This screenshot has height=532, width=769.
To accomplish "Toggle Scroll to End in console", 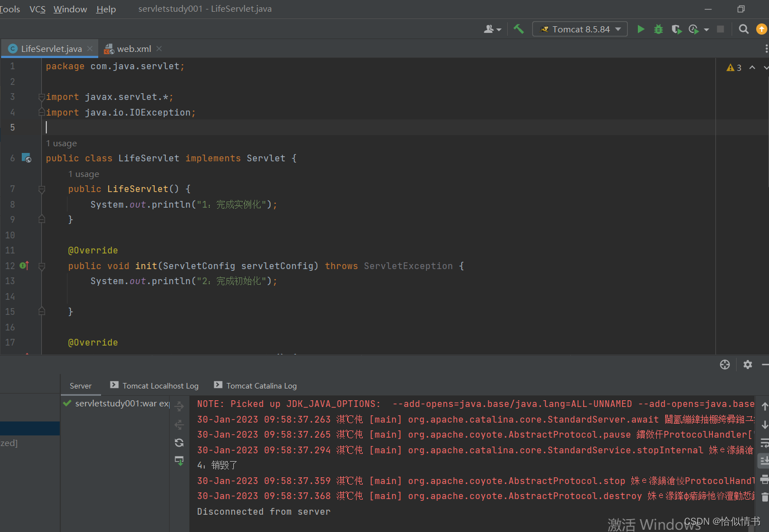I will 764,461.
